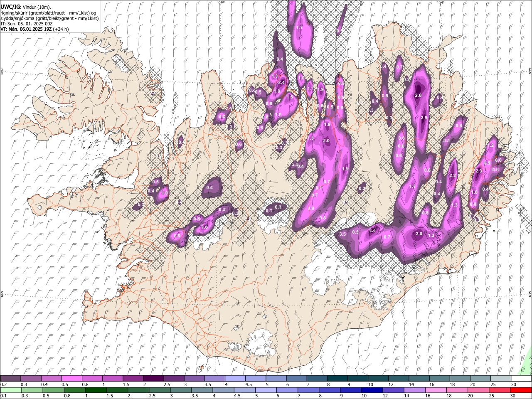Click the 64N latitude label on right edge
Image resolution: width=532 pixels, height=399 pixels.
530,293
